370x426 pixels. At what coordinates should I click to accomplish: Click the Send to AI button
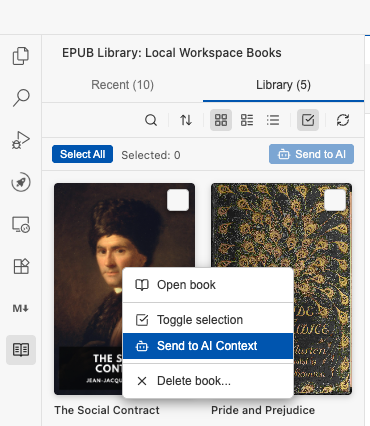point(311,154)
